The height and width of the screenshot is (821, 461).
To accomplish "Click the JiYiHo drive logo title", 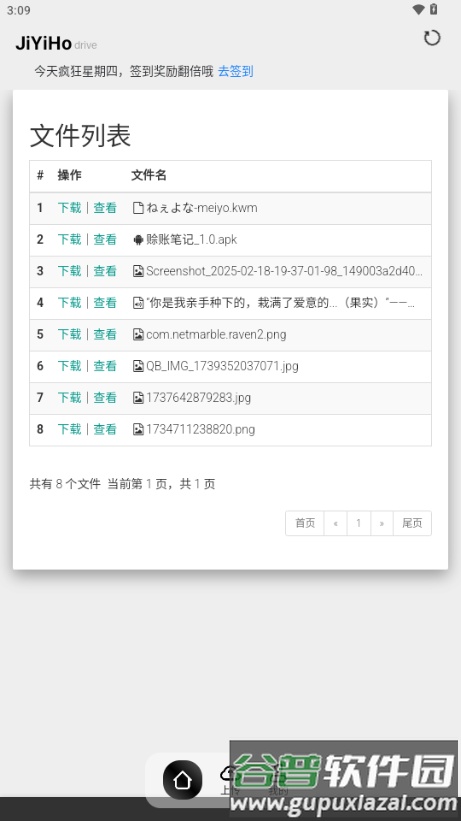I will [x=56, y=43].
